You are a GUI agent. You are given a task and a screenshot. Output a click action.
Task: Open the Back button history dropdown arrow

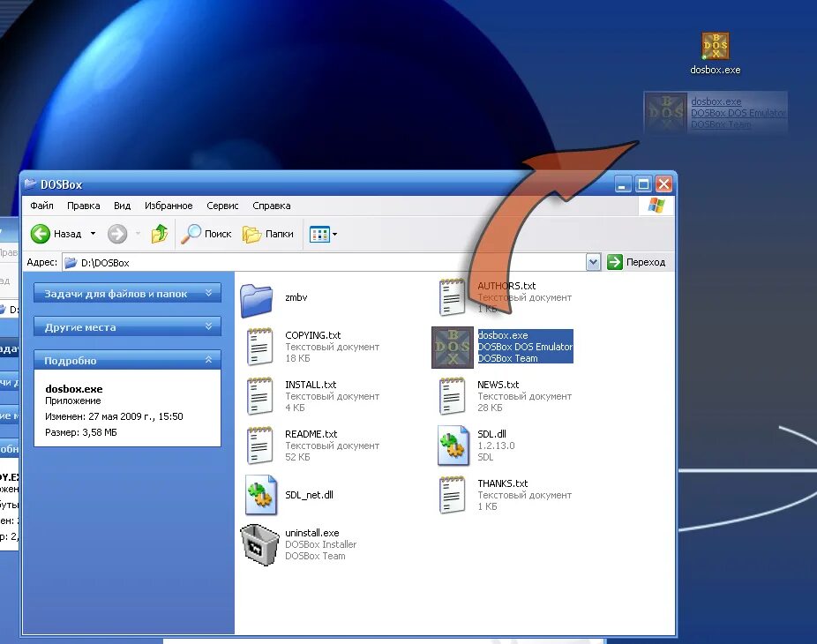click(x=93, y=234)
